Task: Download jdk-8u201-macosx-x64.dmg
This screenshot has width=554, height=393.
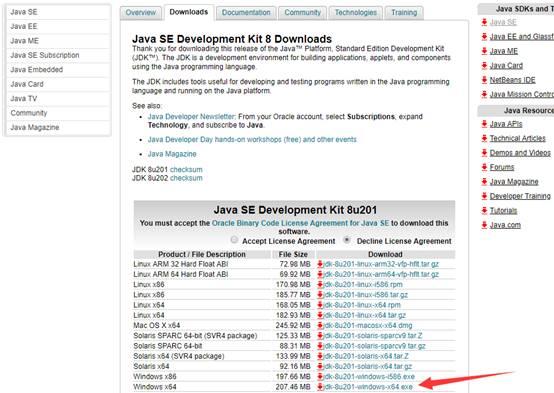Action: pos(368,325)
